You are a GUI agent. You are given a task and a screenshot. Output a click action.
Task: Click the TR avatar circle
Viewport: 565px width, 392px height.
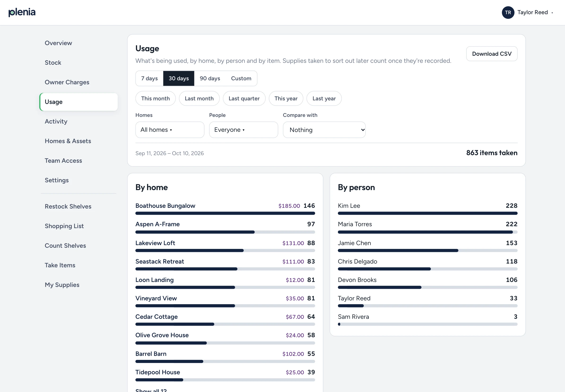(508, 13)
